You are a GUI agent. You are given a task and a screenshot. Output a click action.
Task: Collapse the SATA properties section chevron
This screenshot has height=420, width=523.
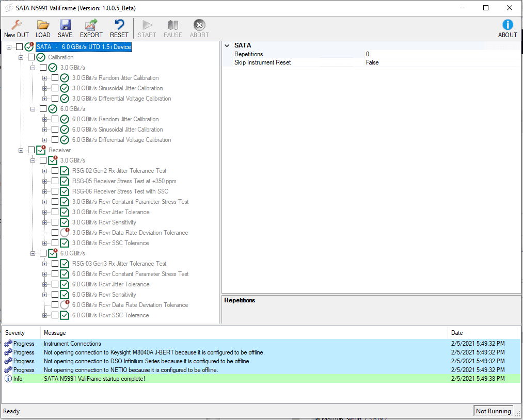(x=227, y=45)
